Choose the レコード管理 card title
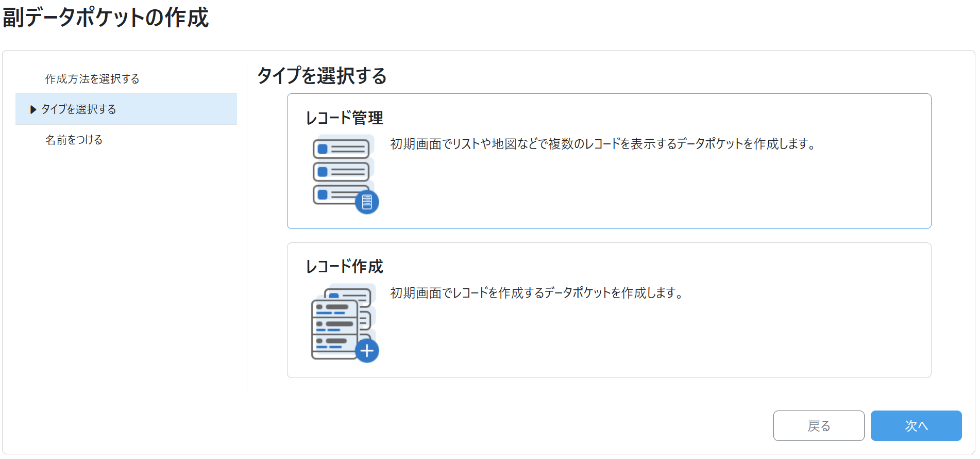Image resolution: width=980 pixels, height=459 pixels. click(x=344, y=118)
